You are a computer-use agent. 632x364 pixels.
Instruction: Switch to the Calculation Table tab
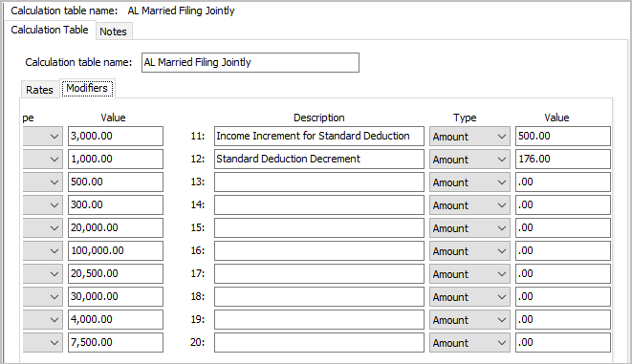coord(50,30)
